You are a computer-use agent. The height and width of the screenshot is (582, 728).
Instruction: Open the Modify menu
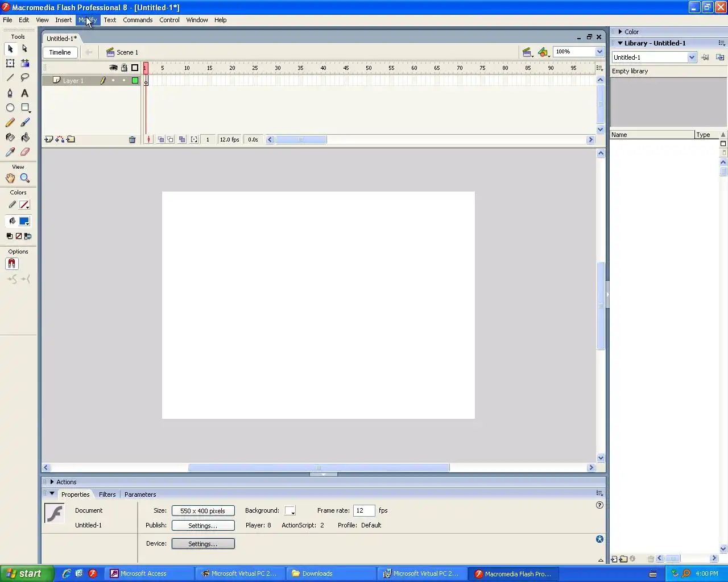click(88, 20)
